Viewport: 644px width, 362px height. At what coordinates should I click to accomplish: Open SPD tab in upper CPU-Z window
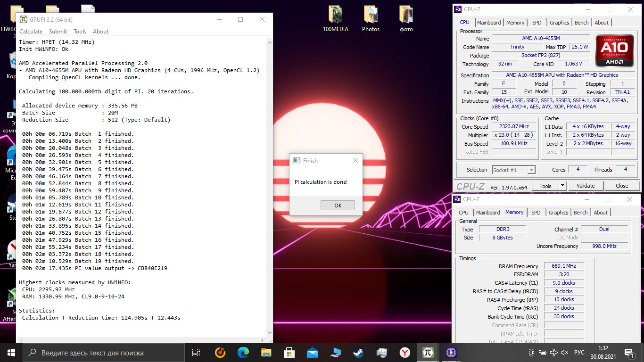tap(537, 23)
